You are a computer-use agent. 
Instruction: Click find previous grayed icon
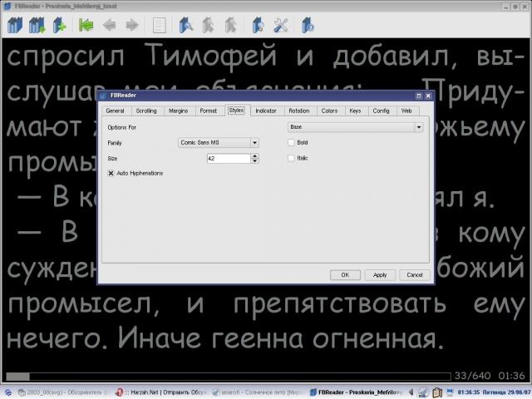pyautogui.click(x=208, y=25)
